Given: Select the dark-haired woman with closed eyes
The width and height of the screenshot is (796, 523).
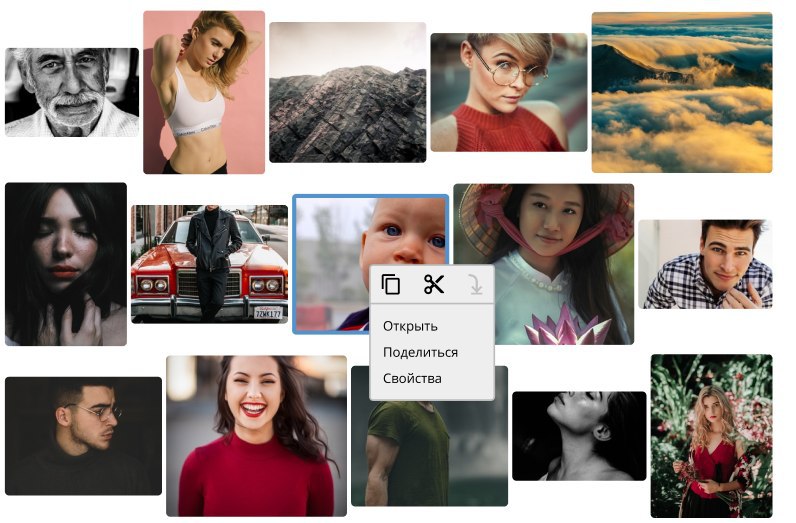Looking at the screenshot, I should pyautogui.click(x=66, y=264).
